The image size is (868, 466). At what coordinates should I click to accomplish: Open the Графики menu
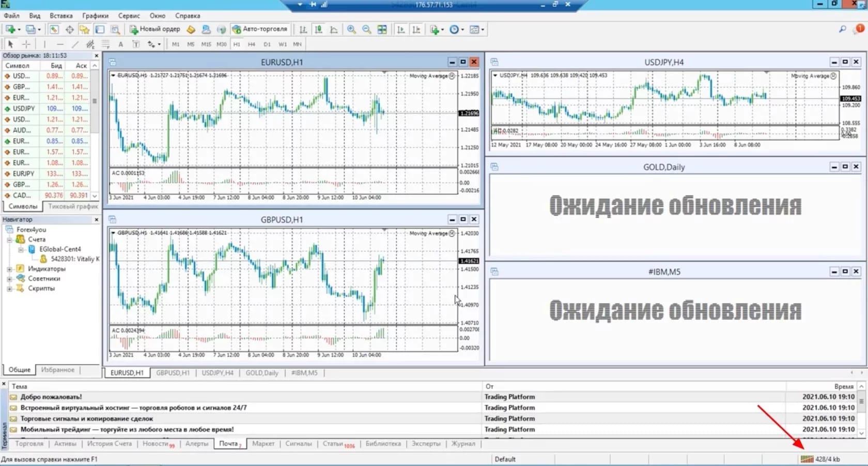(x=95, y=16)
